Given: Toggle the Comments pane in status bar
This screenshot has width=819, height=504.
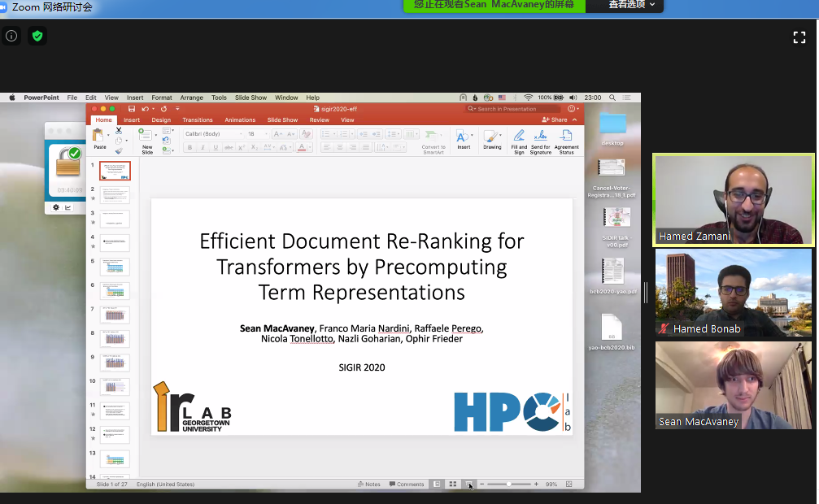Looking at the screenshot, I should (407, 484).
